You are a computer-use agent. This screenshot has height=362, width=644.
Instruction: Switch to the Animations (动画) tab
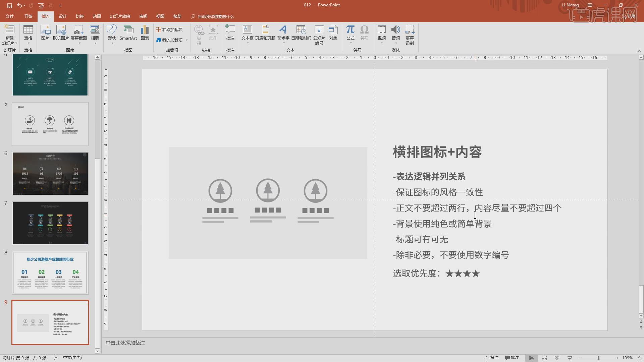(x=97, y=16)
